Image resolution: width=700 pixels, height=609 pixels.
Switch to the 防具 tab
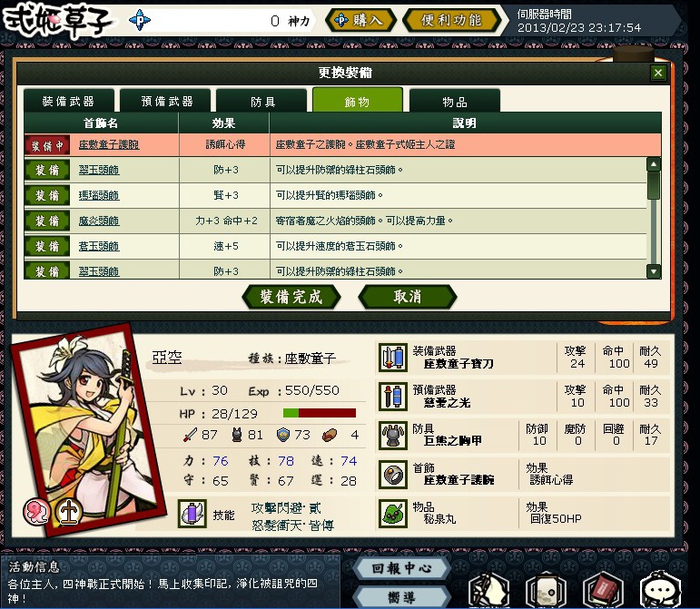(261, 101)
